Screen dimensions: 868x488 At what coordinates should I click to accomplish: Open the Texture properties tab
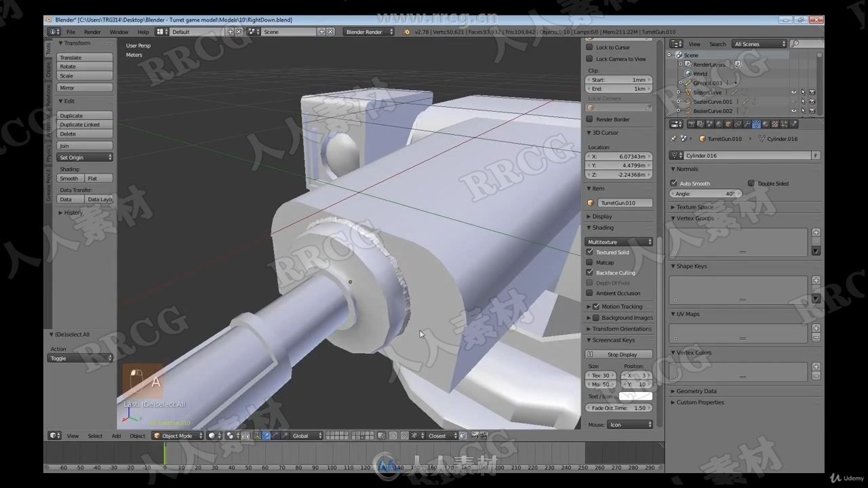tap(775, 124)
